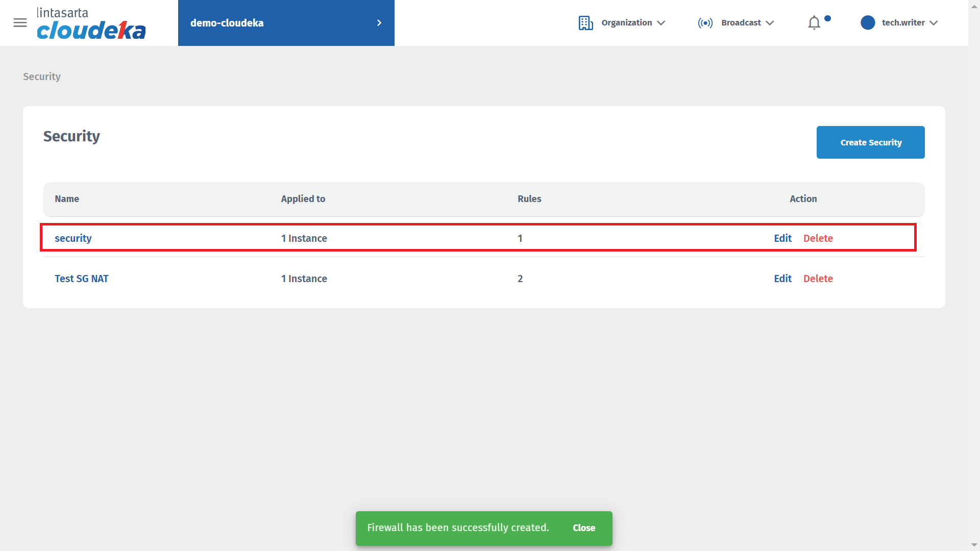Click the Create Security button
Viewport: 980px width, 551px height.
[870, 142]
